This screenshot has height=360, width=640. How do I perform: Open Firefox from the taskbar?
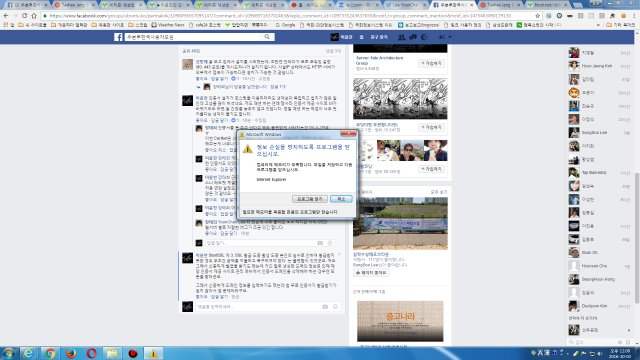click(x=71, y=353)
